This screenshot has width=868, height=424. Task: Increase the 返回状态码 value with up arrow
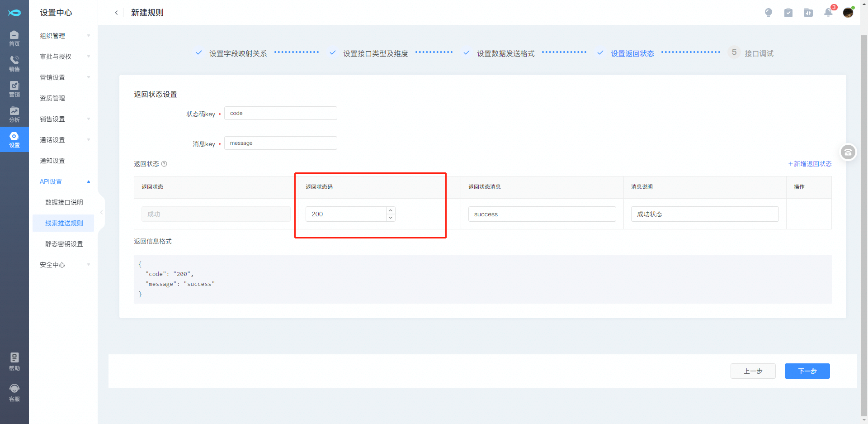pyautogui.click(x=391, y=210)
